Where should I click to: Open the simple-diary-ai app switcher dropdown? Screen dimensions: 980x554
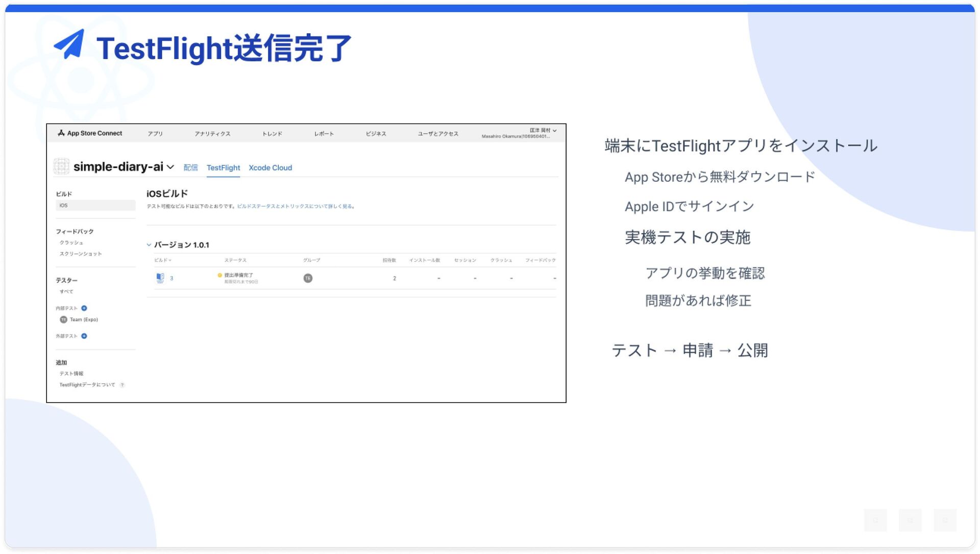tap(170, 167)
